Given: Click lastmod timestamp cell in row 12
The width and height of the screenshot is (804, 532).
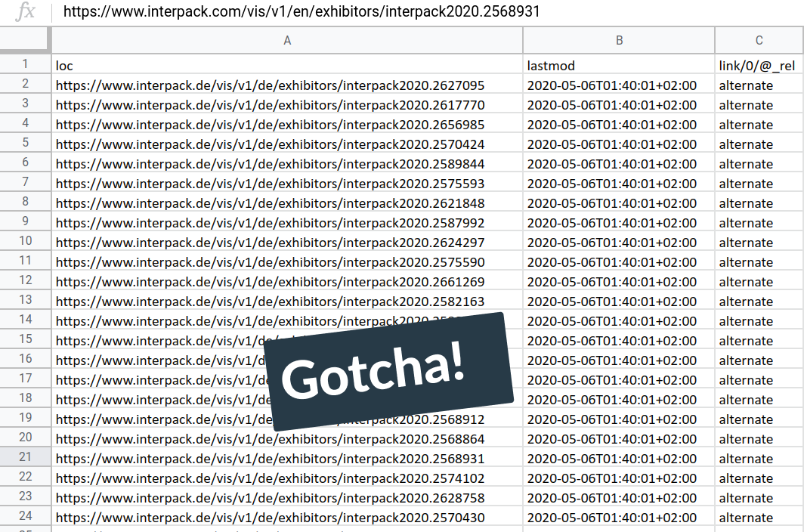Looking at the screenshot, I should [x=619, y=282].
